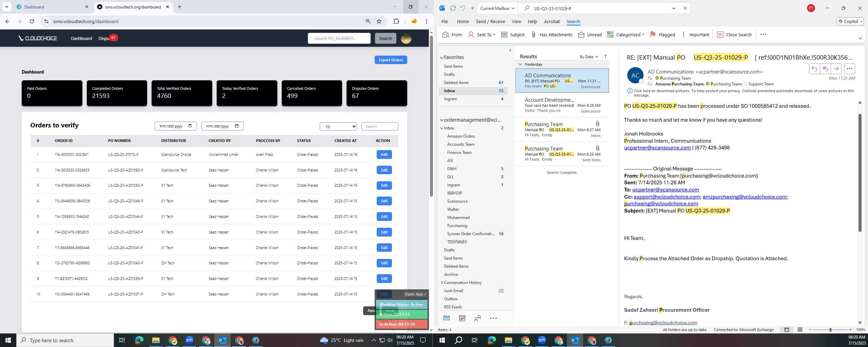The image size is (868, 347).
Task: Switch Outlook to Reading view in status bar
Action: [800, 330]
